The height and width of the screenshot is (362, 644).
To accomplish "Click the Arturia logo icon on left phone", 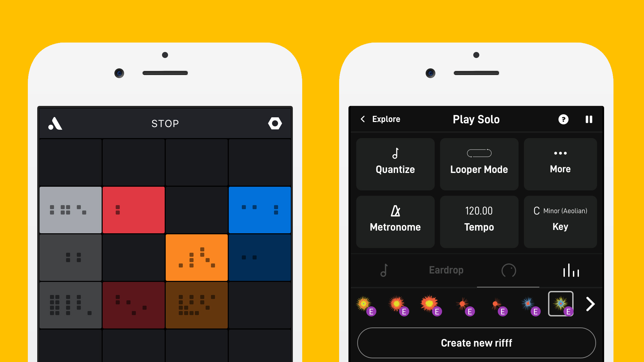I will point(56,123).
